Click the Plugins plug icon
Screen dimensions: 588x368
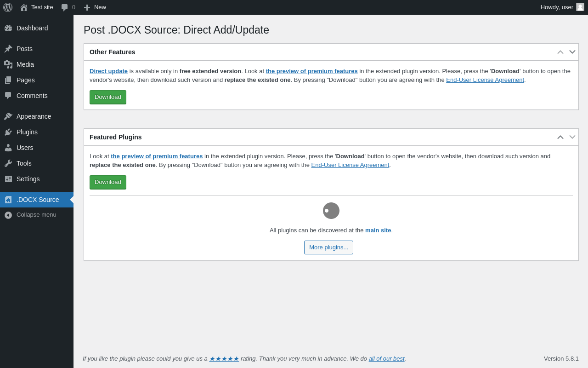pyautogui.click(x=8, y=132)
